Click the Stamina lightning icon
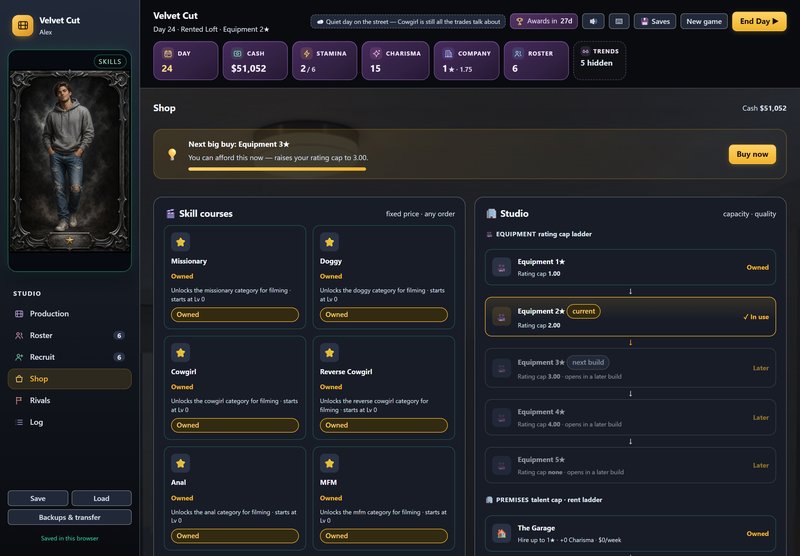 point(307,53)
